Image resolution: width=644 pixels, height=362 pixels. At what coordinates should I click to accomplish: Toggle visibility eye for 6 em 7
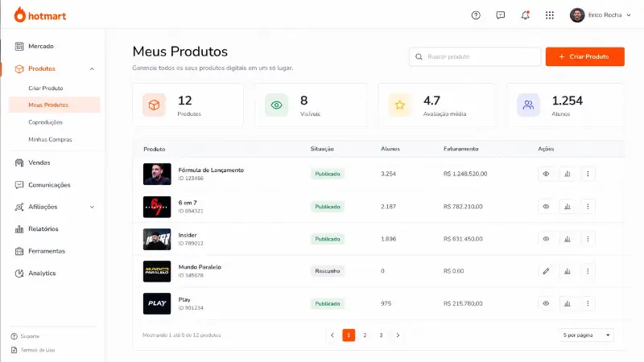(x=546, y=207)
